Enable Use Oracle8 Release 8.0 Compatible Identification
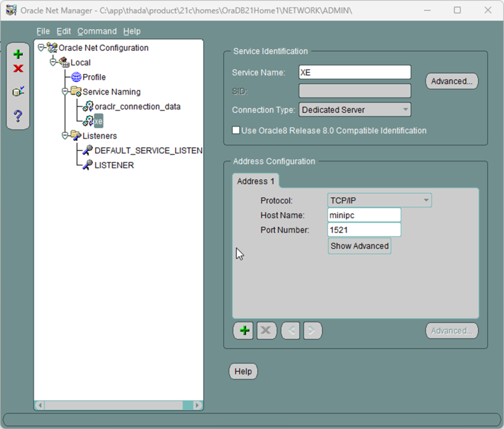Image resolution: width=504 pixels, height=429 pixels. click(x=237, y=131)
